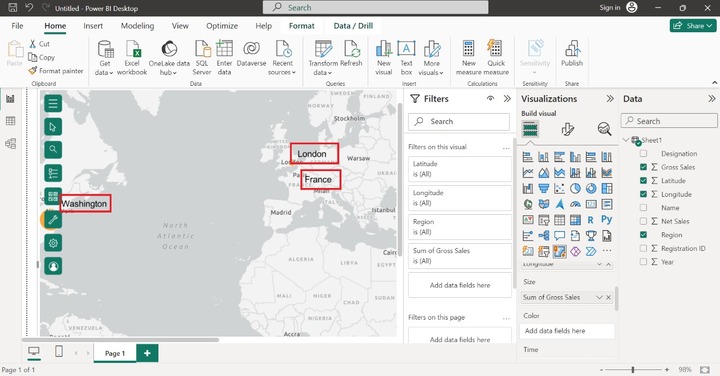Select the Decomposition tree visual

[x=544, y=236]
